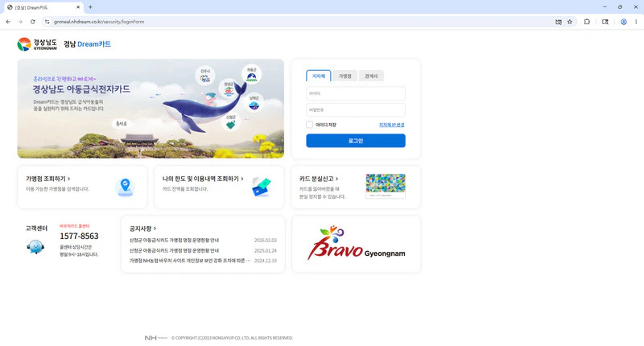Image resolution: width=644 pixels, height=346 pixels.
Task: Click the NH logo in the footer
Action: coord(155,338)
